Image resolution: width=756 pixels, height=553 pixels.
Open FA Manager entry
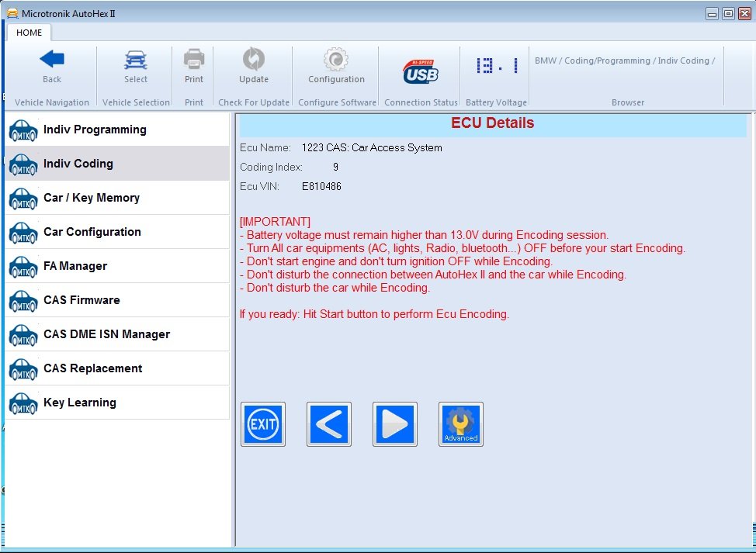tap(117, 266)
